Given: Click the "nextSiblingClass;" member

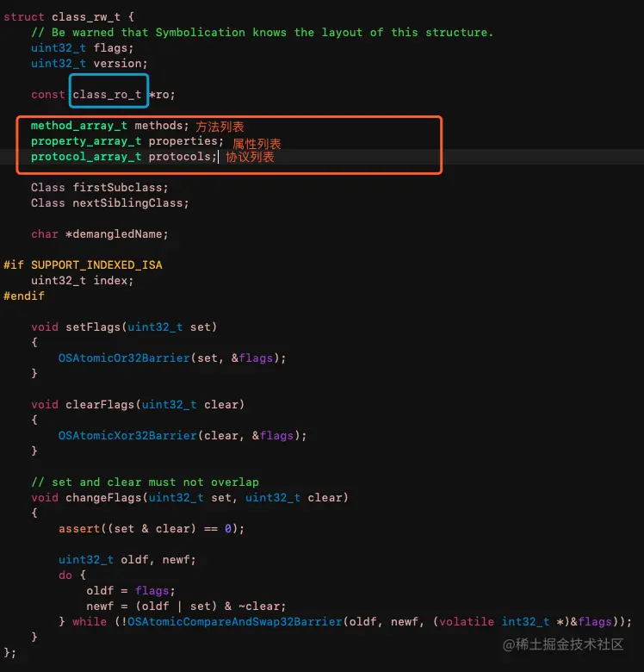Looking at the screenshot, I should click(131, 202).
